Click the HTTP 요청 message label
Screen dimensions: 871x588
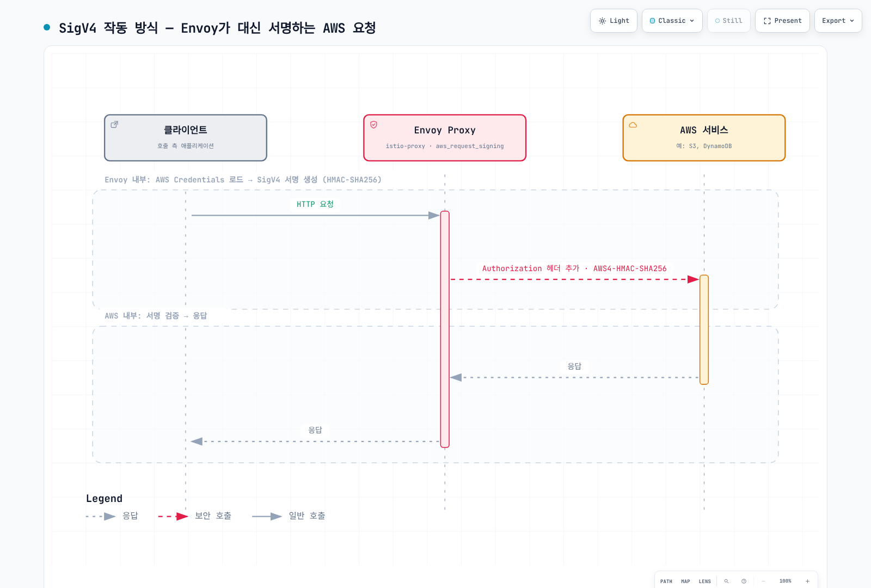[x=315, y=204]
